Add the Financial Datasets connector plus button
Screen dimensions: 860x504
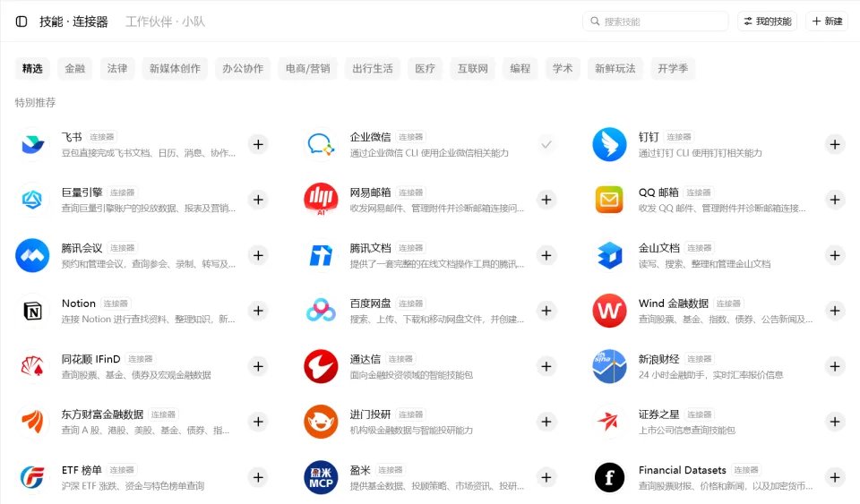click(835, 477)
